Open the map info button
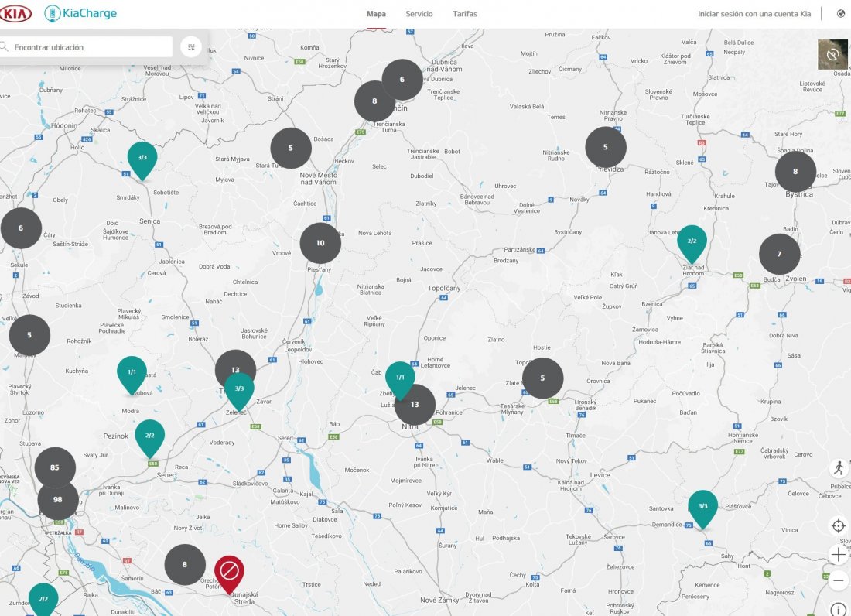 tap(839, 610)
